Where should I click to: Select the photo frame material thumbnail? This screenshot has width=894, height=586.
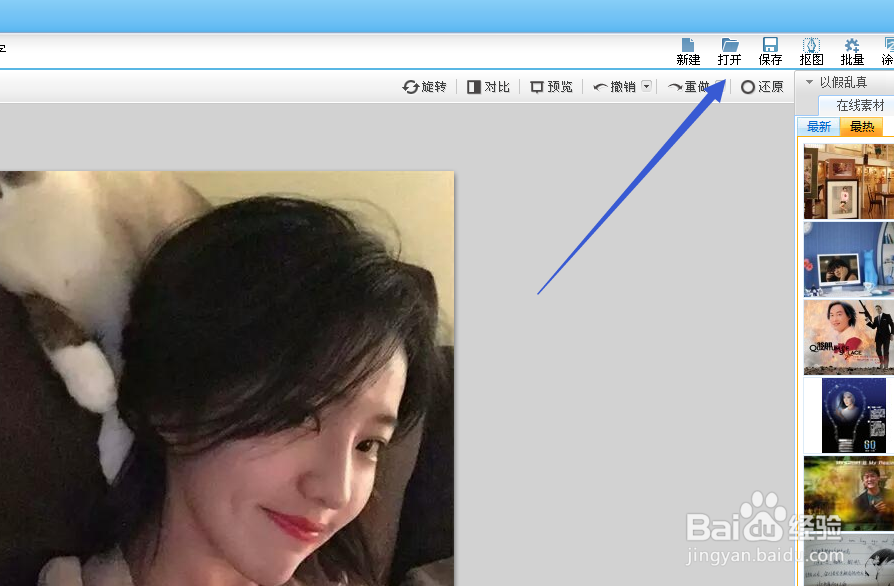click(848, 181)
